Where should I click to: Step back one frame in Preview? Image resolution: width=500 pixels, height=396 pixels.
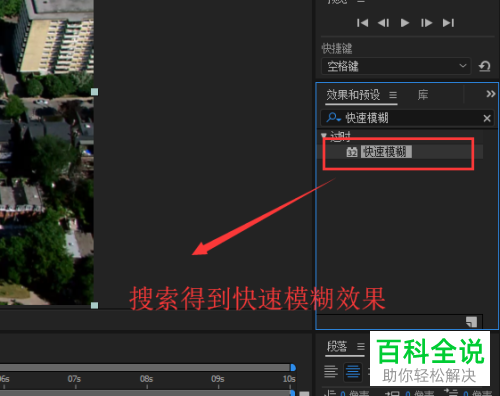click(383, 23)
